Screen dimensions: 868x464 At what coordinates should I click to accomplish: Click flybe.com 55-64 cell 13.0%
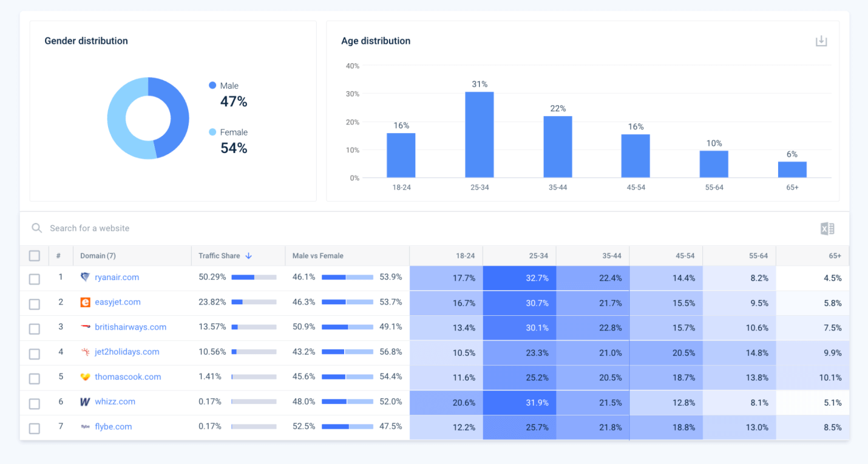coord(739,428)
